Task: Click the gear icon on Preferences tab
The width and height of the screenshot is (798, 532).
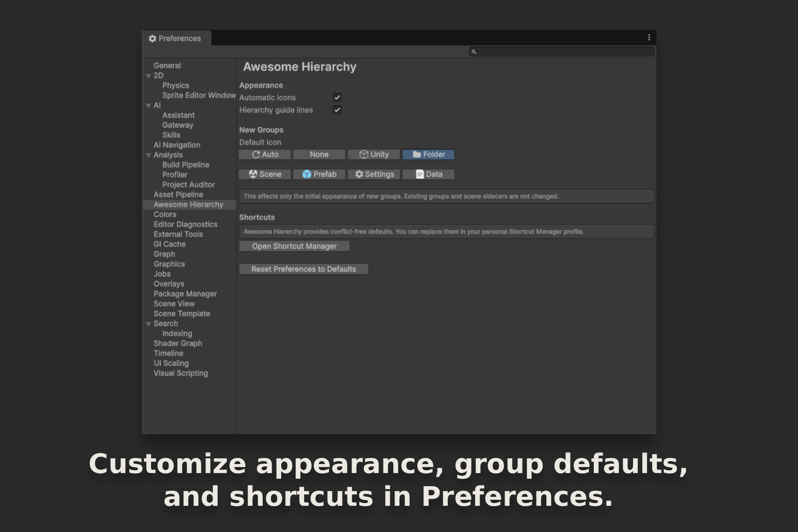Action: point(153,38)
